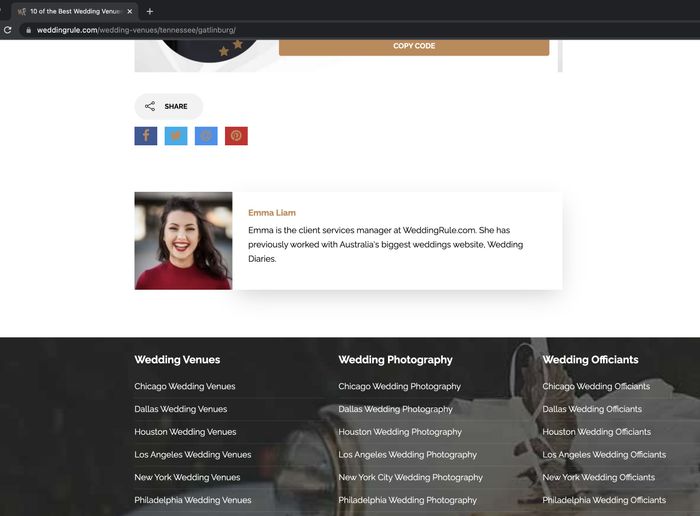Reload the page with the refresh icon

[x=8, y=30]
